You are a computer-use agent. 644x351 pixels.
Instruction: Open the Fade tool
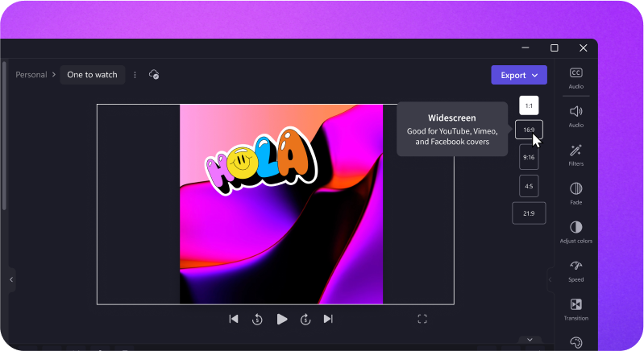pos(575,189)
